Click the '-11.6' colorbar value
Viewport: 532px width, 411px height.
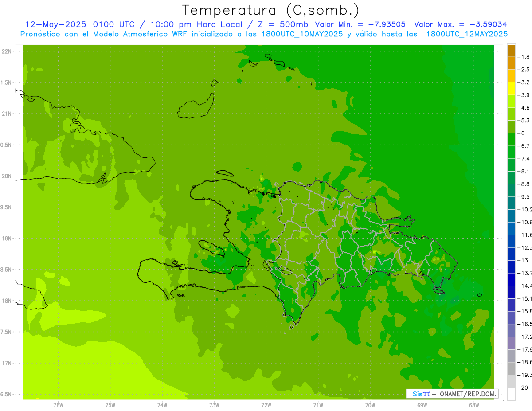[524, 235]
